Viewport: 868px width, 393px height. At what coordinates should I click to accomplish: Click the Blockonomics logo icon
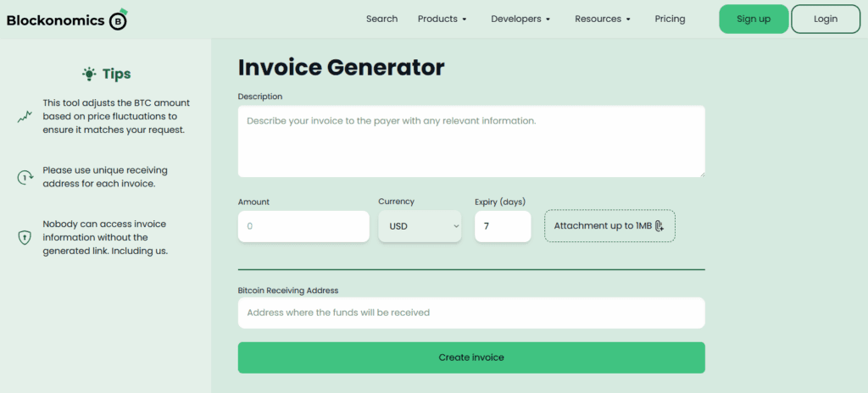click(x=119, y=19)
